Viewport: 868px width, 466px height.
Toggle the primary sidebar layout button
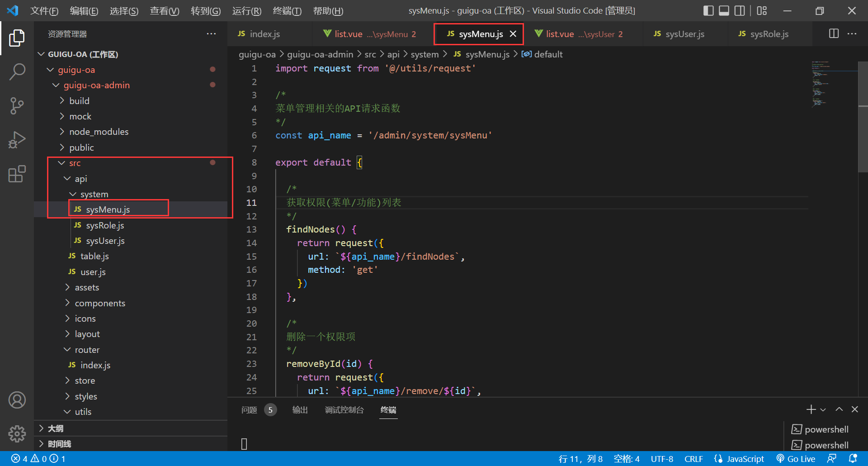click(708, 11)
